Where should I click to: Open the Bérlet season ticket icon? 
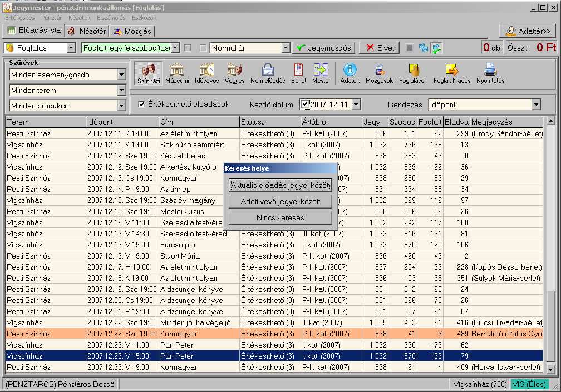tap(298, 73)
